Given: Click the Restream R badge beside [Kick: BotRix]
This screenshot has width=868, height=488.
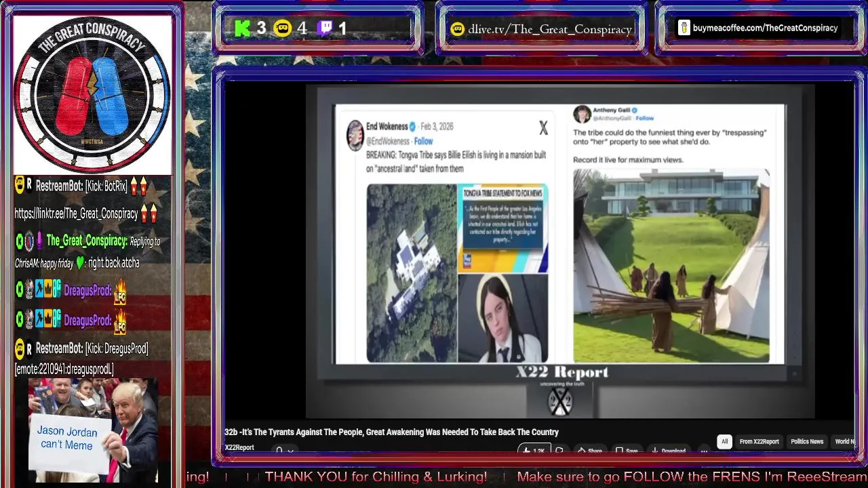Looking at the screenshot, I should pos(29,185).
